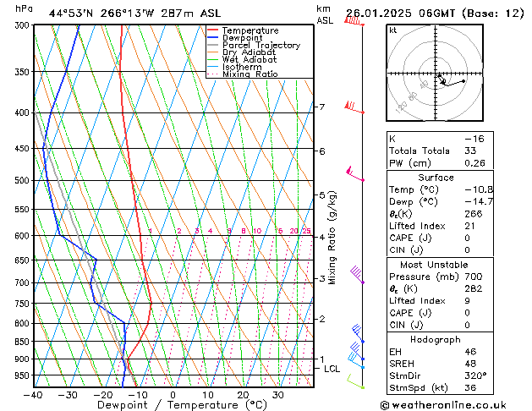Click the Most Unstable CAPE (J) label
Viewport: 532px width, 411px height.
(x=410, y=313)
